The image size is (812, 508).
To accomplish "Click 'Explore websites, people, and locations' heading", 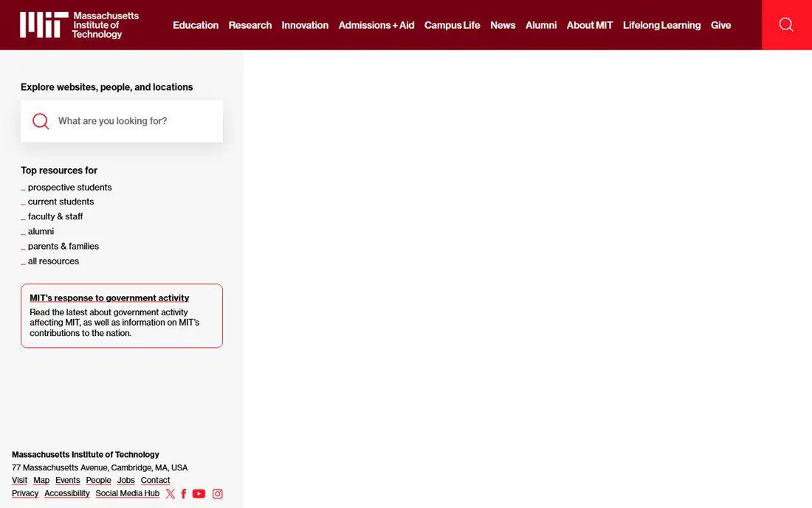I will (107, 87).
